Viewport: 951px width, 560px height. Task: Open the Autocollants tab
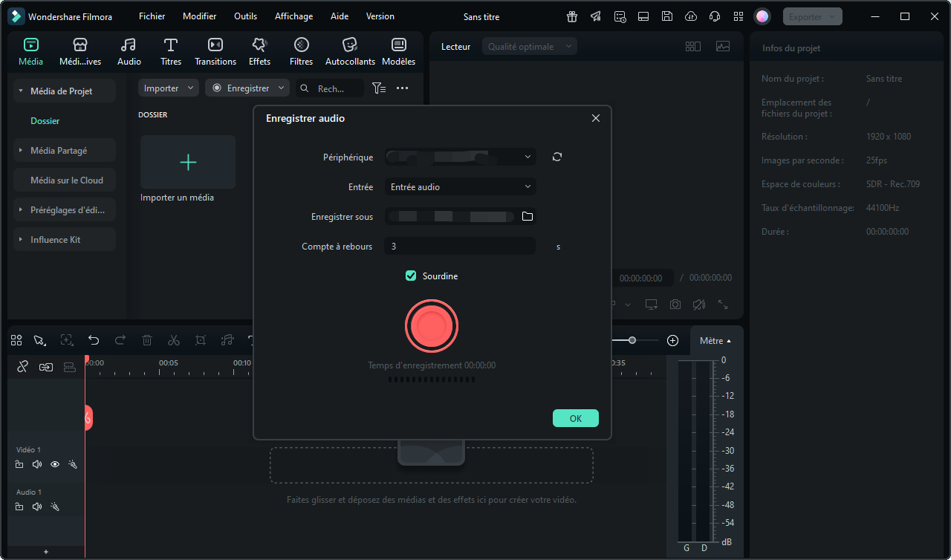351,52
